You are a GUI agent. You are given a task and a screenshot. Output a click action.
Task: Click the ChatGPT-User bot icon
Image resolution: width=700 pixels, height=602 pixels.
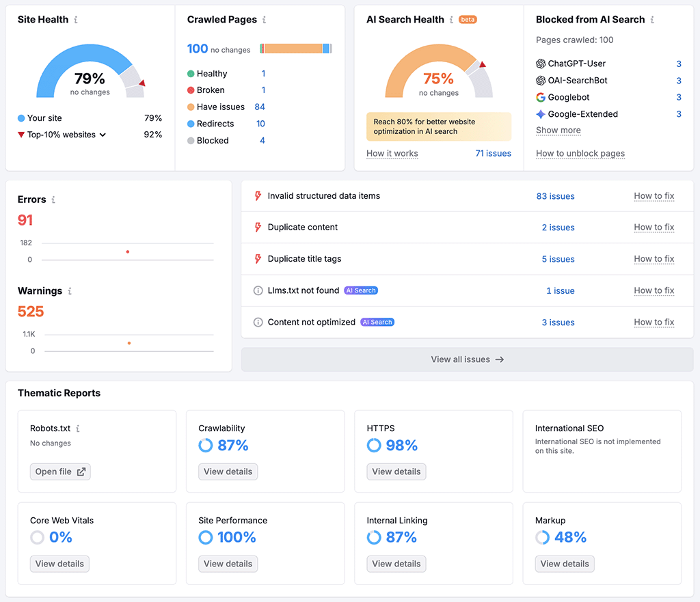tap(542, 64)
